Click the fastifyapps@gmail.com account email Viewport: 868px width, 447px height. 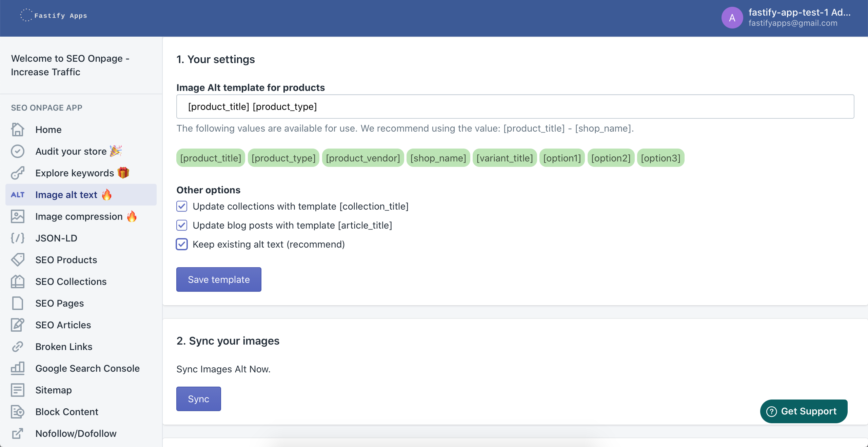coord(793,23)
